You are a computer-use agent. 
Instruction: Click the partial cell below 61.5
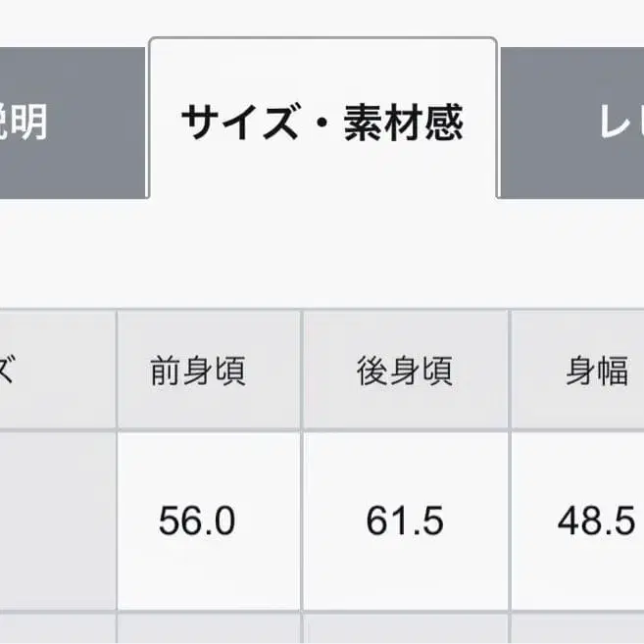[406, 629]
